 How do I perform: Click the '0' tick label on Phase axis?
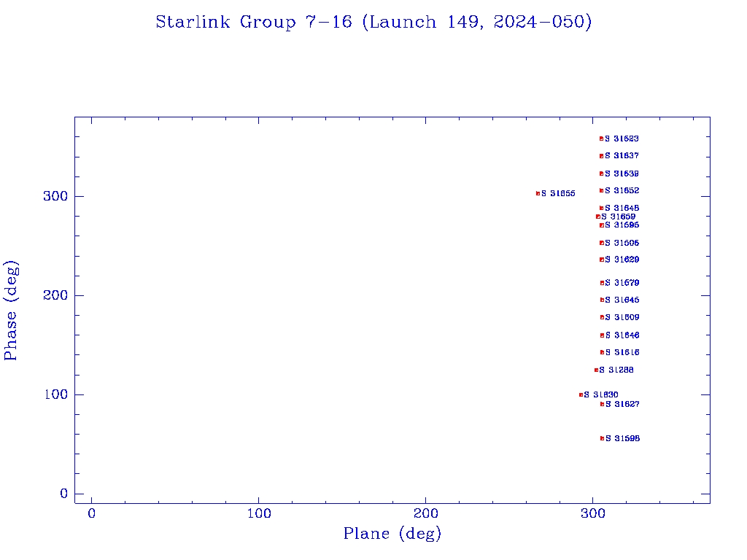pyautogui.click(x=63, y=494)
